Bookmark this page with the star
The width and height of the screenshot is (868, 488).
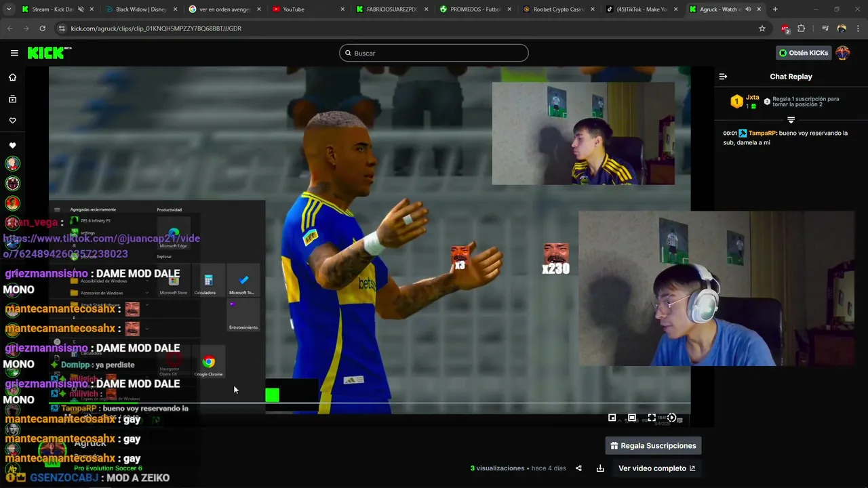pos(762,28)
